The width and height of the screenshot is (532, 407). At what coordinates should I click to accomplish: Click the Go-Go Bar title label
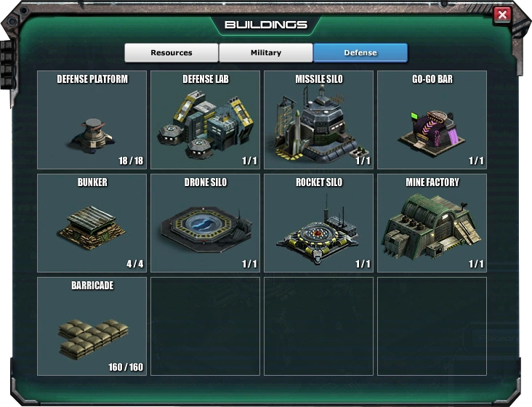pyautogui.click(x=432, y=79)
